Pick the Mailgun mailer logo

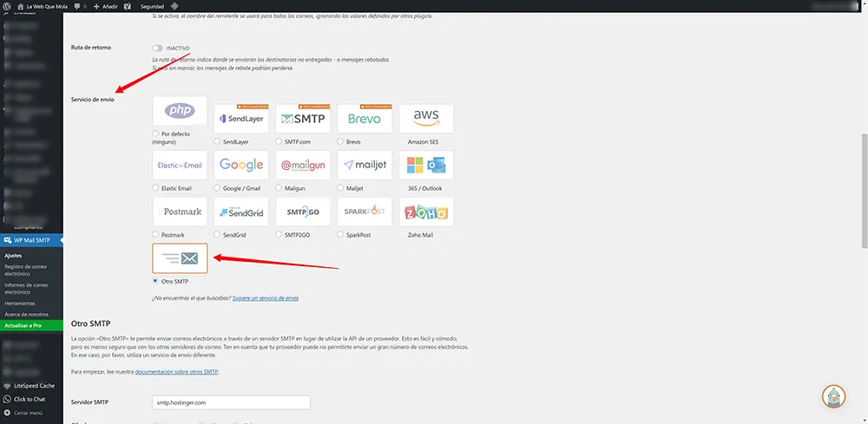[x=303, y=165]
